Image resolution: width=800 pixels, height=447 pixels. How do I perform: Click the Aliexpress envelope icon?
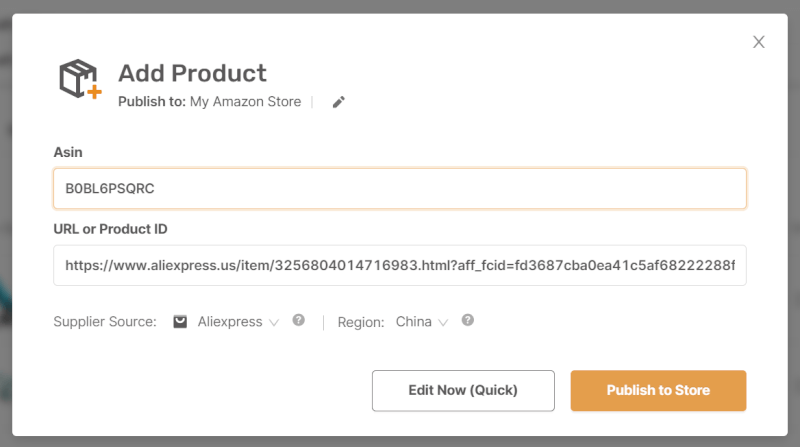[180, 322]
